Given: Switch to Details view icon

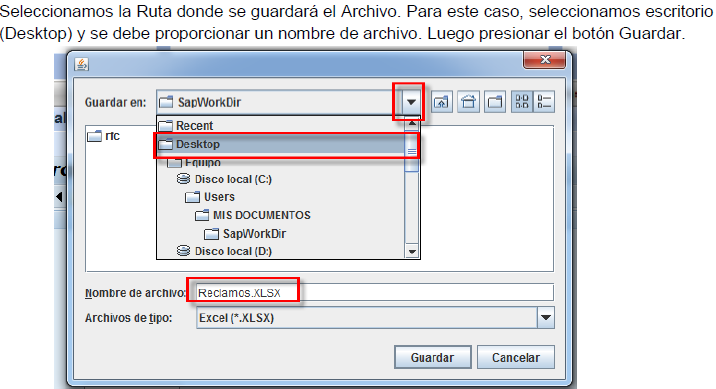Looking at the screenshot, I should [544, 101].
